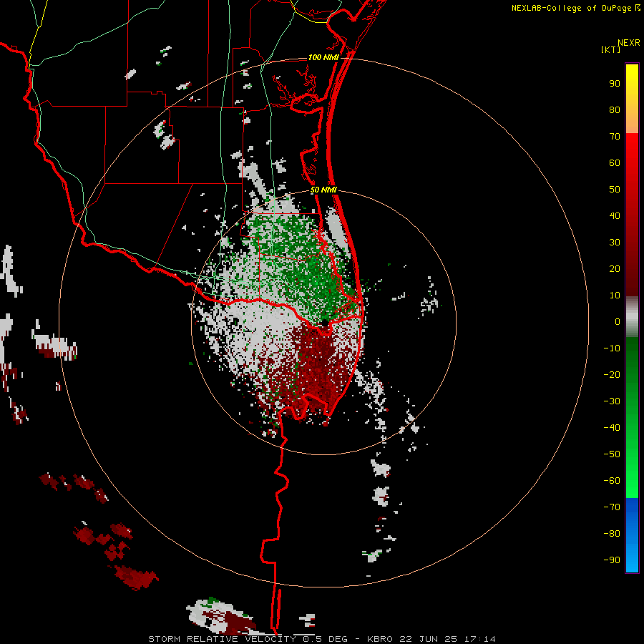The width and height of the screenshot is (644, 644).
Task: Click the -60 value on velocity scale
Action: 612,481
